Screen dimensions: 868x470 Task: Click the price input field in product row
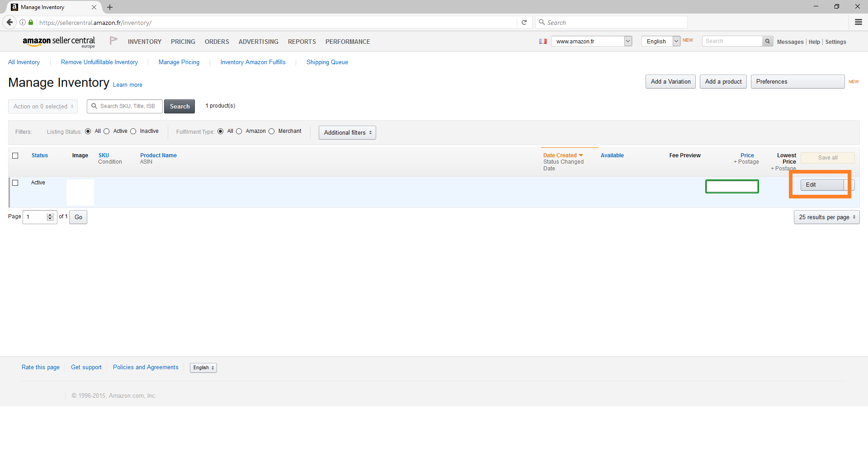732,186
